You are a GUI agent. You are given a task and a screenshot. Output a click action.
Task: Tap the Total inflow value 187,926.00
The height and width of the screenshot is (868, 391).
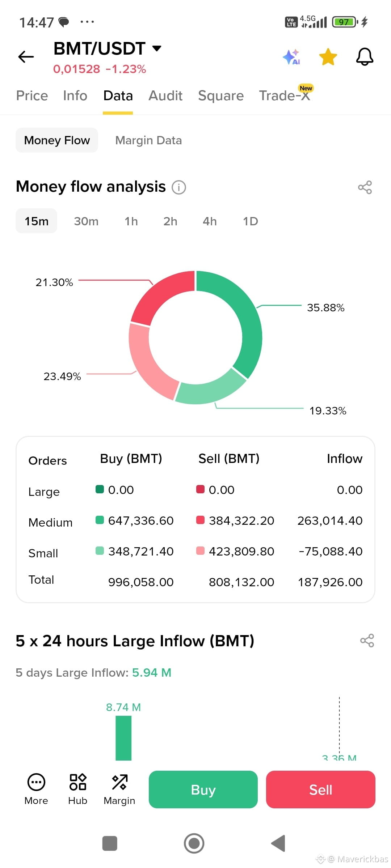[330, 582]
